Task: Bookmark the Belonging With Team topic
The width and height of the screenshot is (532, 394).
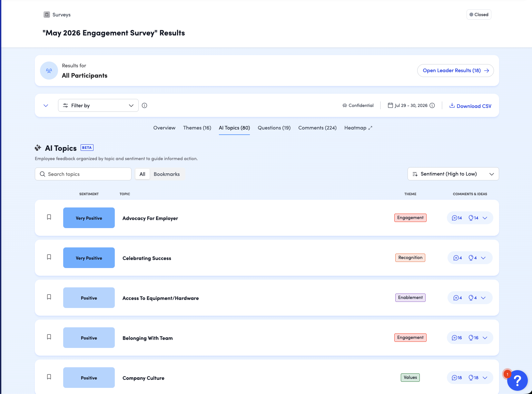Action: coord(49,337)
